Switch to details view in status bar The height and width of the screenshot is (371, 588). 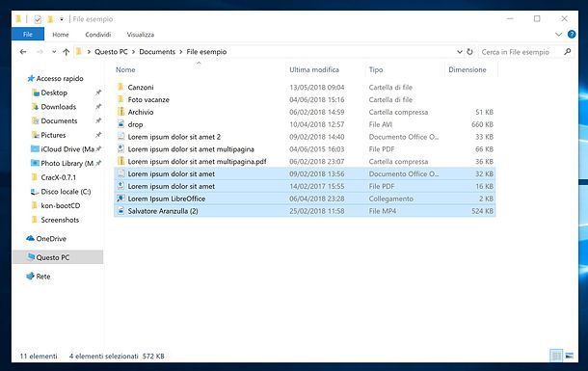click(x=556, y=356)
